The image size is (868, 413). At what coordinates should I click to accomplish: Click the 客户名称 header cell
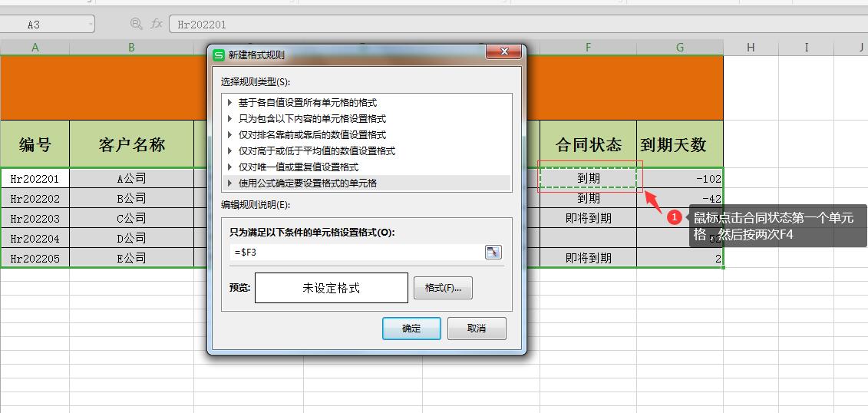[x=132, y=144]
